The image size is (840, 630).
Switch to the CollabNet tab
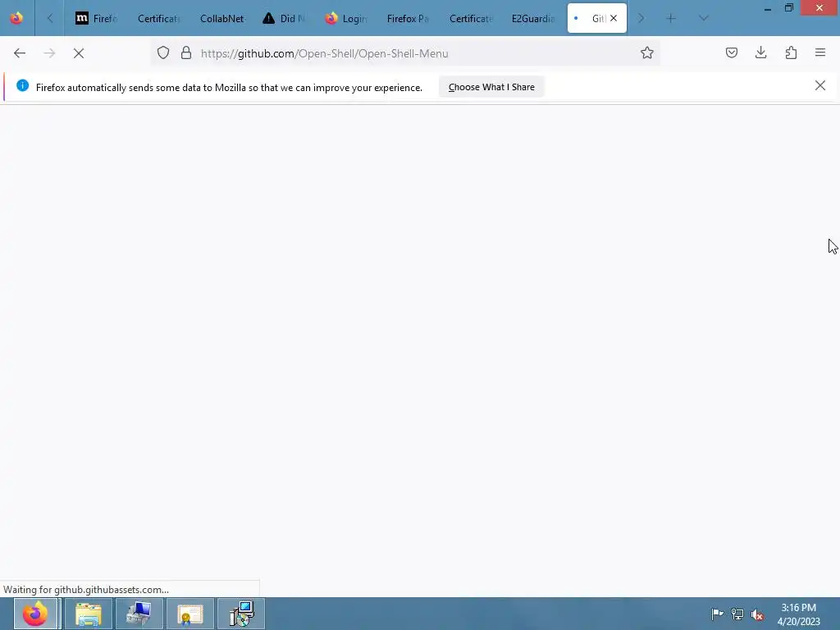click(221, 18)
